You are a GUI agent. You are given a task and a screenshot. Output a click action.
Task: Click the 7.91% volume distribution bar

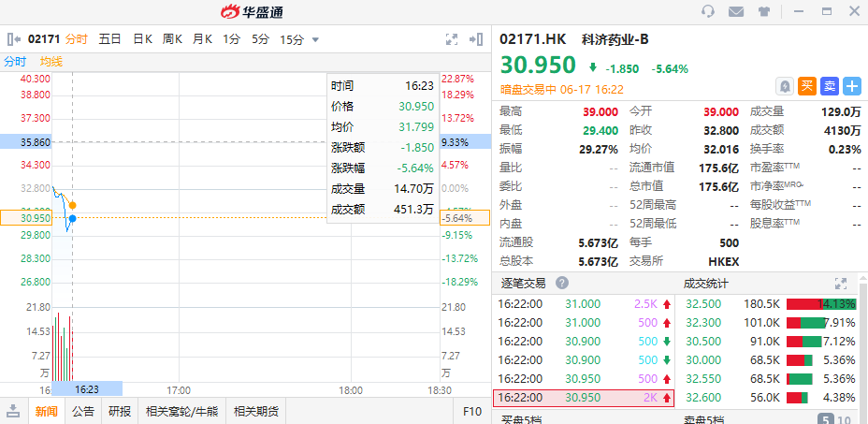tap(806, 323)
